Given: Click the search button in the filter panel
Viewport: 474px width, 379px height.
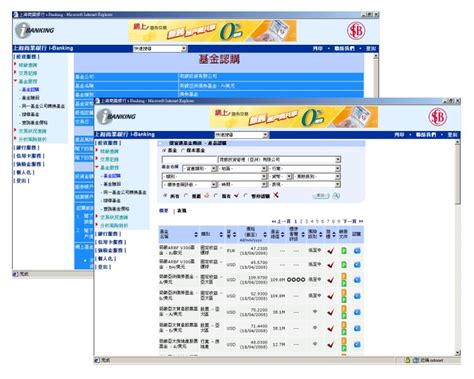Looking at the screenshot, I should (x=321, y=196).
